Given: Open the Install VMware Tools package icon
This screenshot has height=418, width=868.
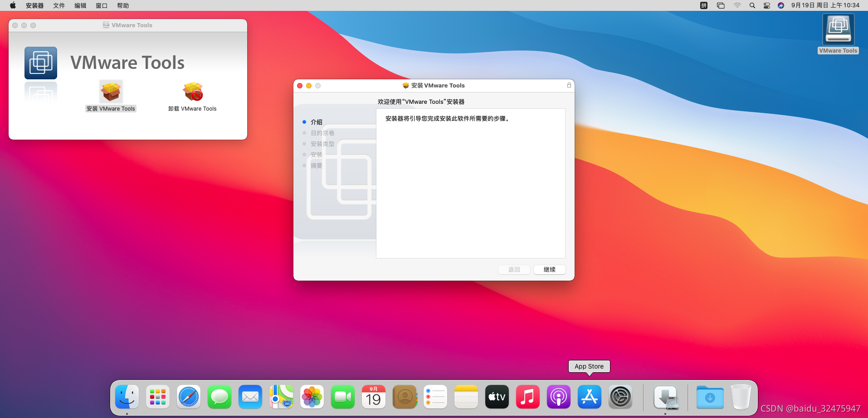Looking at the screenshot, I should click(111, 92).
